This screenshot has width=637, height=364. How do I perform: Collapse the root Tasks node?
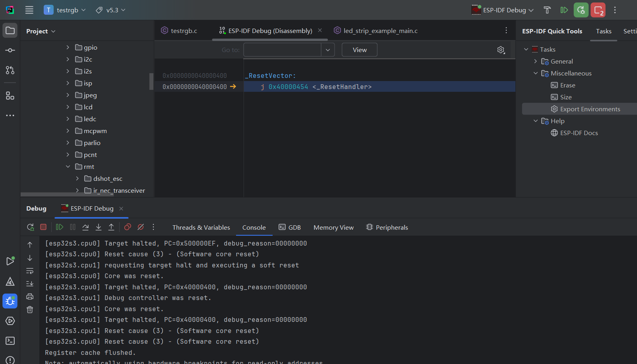526,49
